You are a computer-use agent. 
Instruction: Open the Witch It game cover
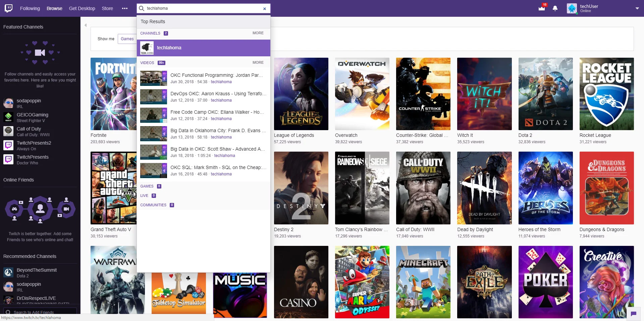point(484,94)
